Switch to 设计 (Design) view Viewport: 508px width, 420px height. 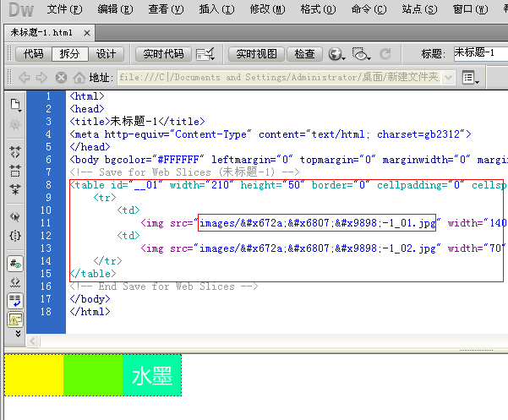(x=106, y=54)
